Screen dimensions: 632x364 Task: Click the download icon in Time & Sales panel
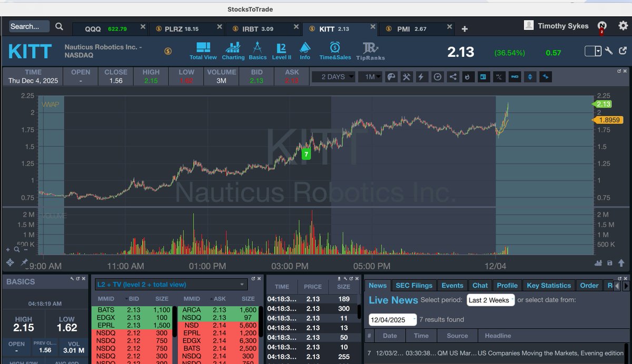(339, 279)
